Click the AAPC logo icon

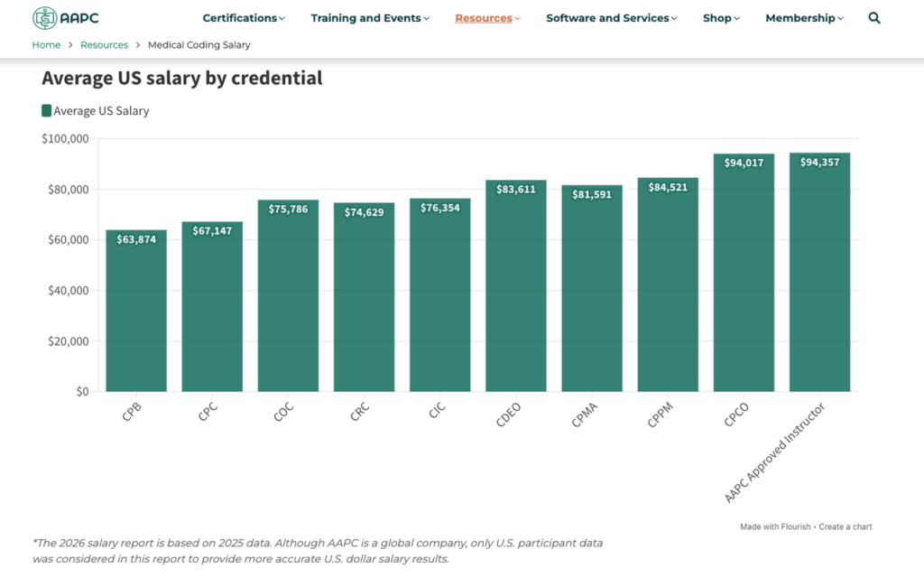[43, 17]
